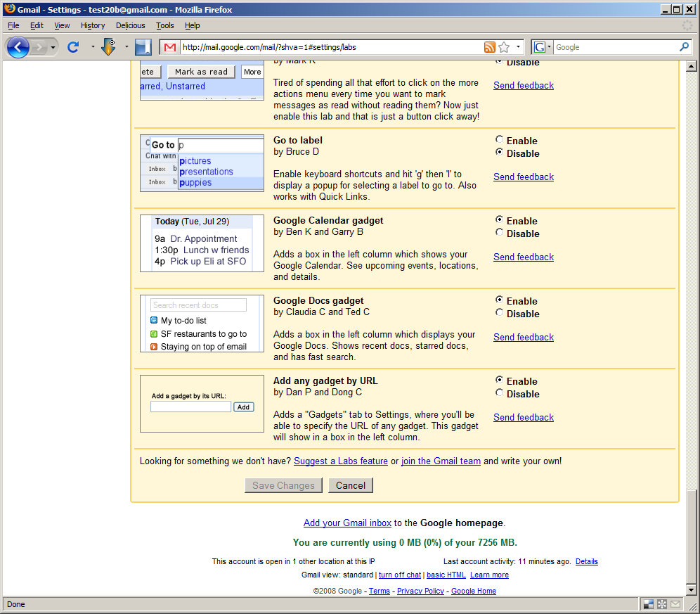Open the File menu
This screenshot has height=614, width=700.
(13, 25)
